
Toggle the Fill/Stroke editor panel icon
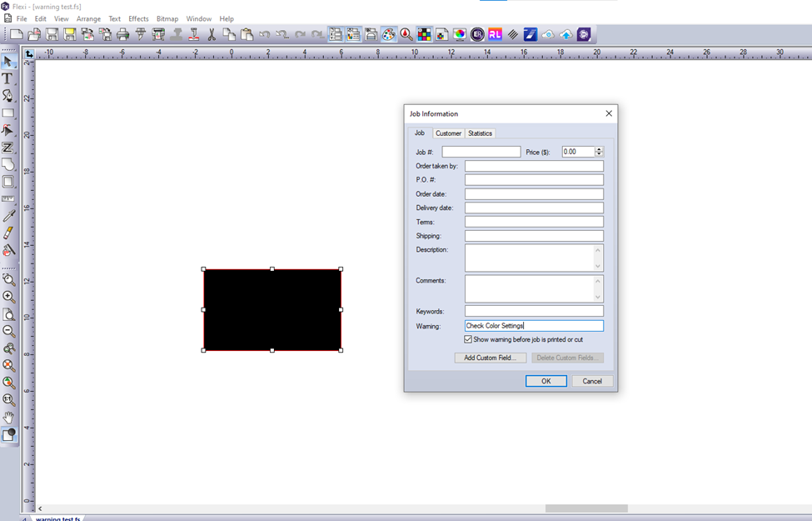click(x=353, y=35)
